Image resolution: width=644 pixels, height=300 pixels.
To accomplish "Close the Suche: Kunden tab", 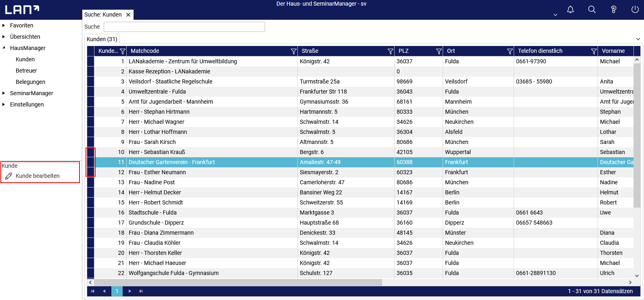I will (x=128, y=15).
